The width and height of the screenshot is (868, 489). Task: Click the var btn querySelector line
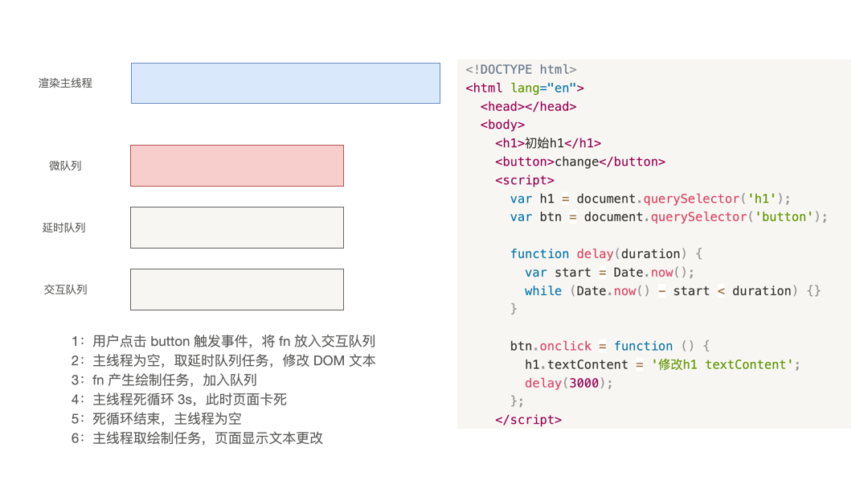tap(669, 216)
